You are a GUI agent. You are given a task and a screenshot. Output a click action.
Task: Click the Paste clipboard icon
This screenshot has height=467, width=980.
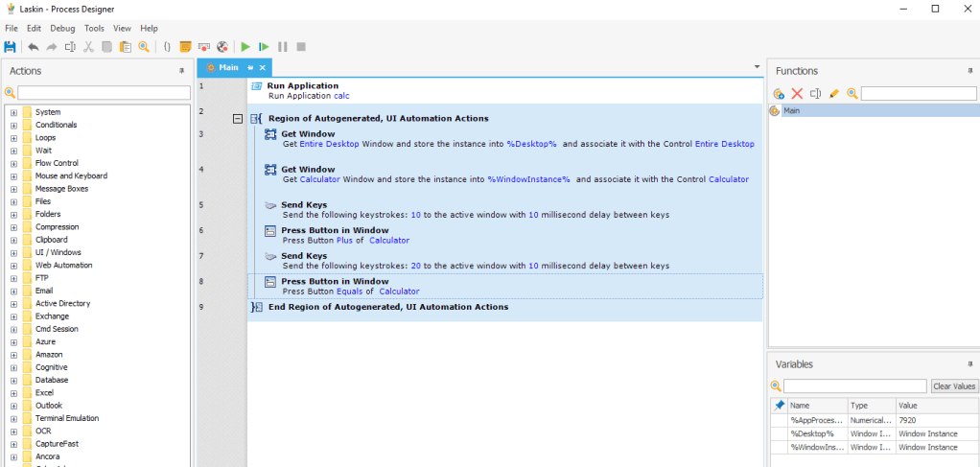point(125,46)
